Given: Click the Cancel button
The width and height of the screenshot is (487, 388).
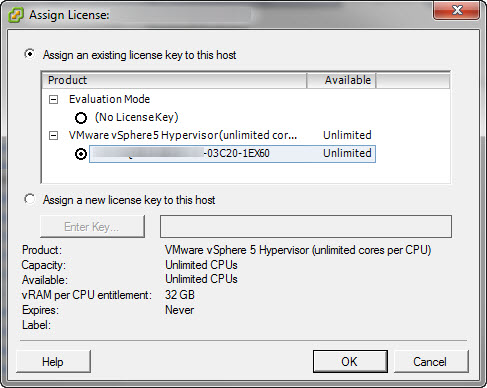Looking at the screenshot, I should click(x=431, y=362).
